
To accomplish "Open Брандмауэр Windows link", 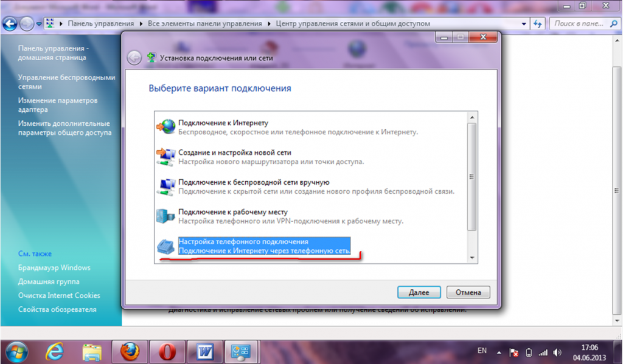I will [x=54, y=267].
